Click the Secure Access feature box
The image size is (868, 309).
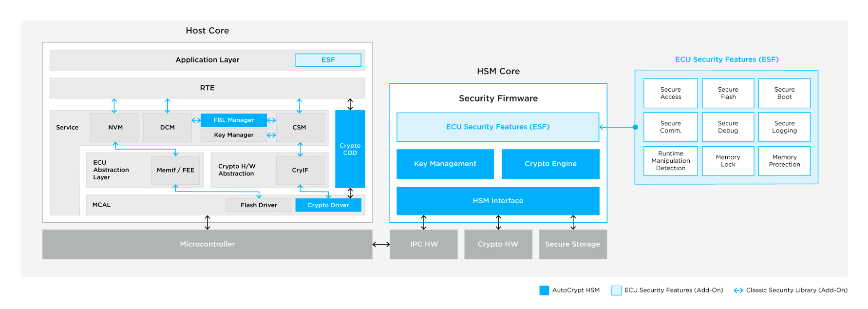click(671, 93)
